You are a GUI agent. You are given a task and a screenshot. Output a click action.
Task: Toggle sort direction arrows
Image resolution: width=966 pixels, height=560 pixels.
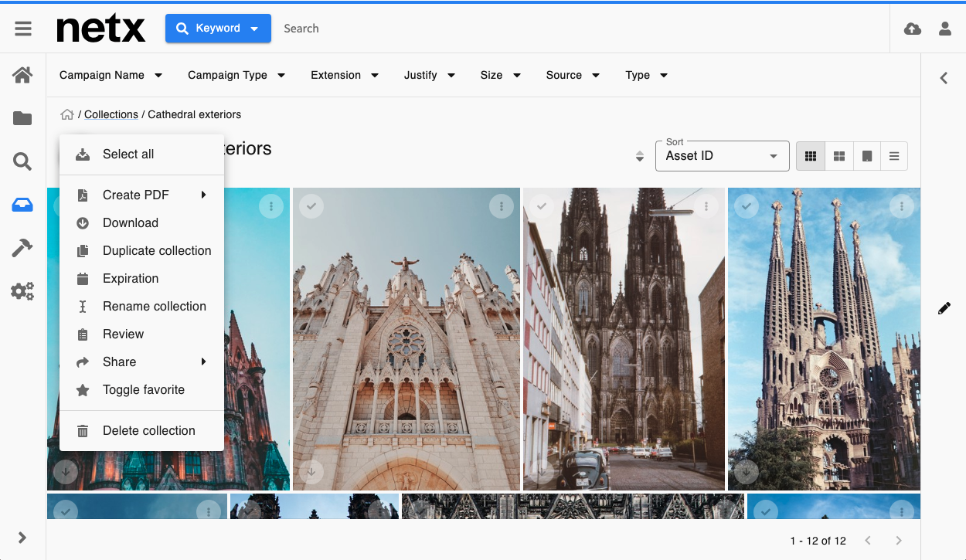[640, 156]
